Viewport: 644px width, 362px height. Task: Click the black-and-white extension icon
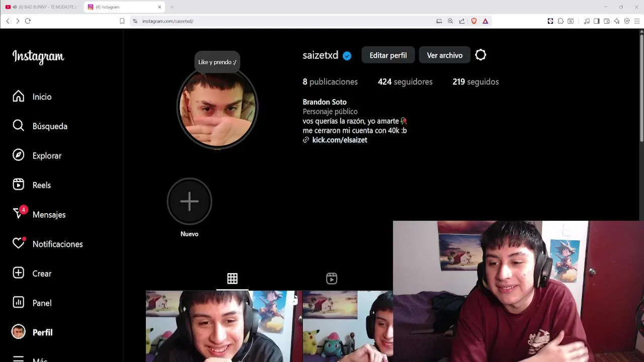550,21
